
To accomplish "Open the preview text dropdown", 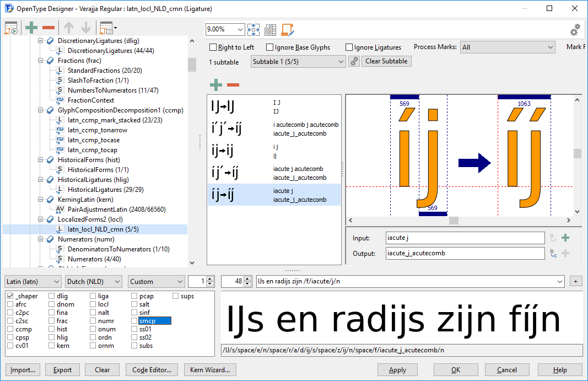I will 560,281.
